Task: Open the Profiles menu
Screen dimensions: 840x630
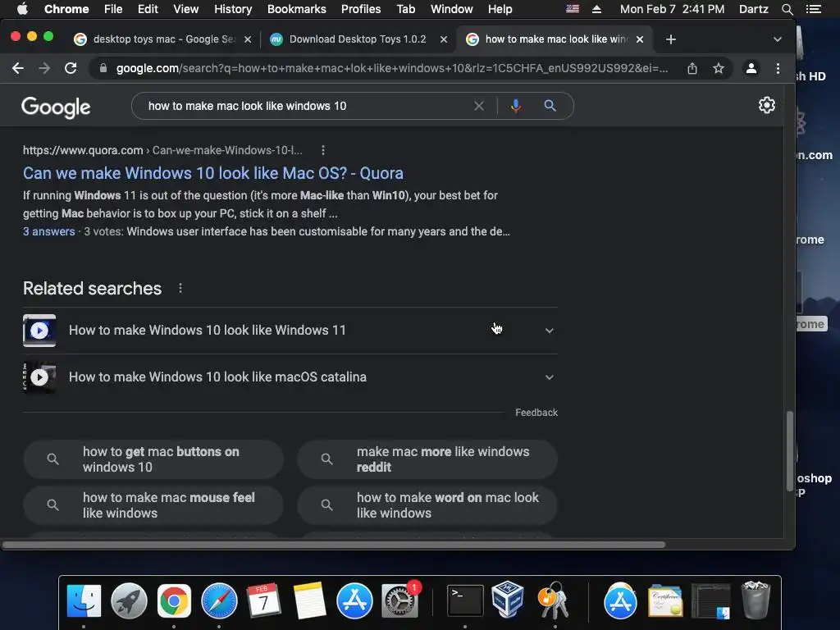Action: (361, 9)
